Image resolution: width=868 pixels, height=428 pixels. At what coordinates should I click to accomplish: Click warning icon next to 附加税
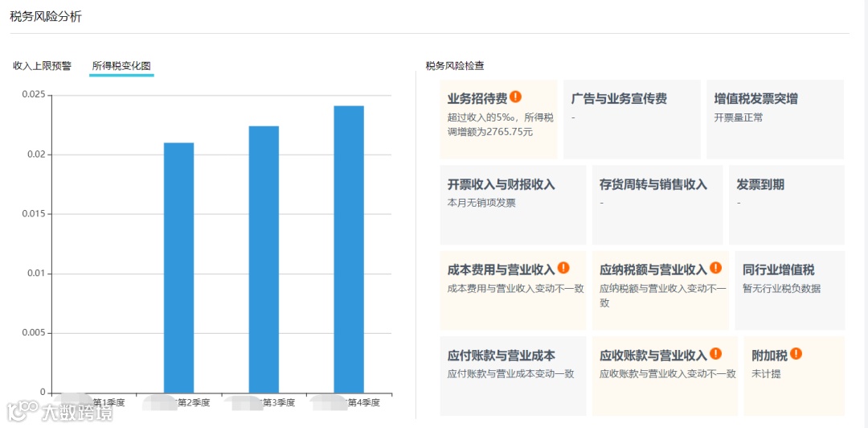(796, 354)
